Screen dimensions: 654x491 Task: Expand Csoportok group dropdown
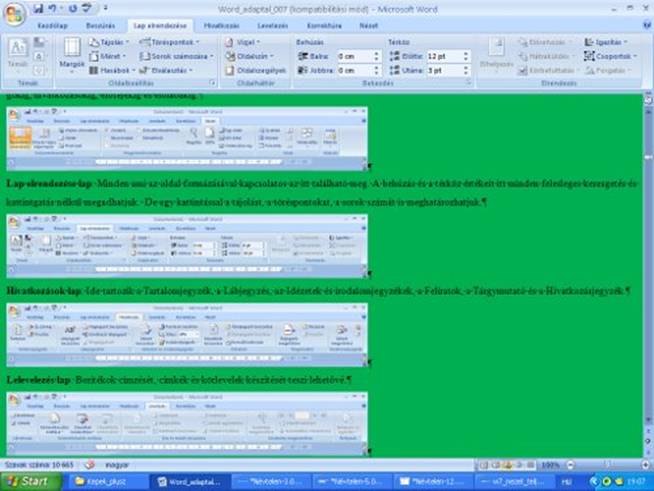[x=610, y=56]
